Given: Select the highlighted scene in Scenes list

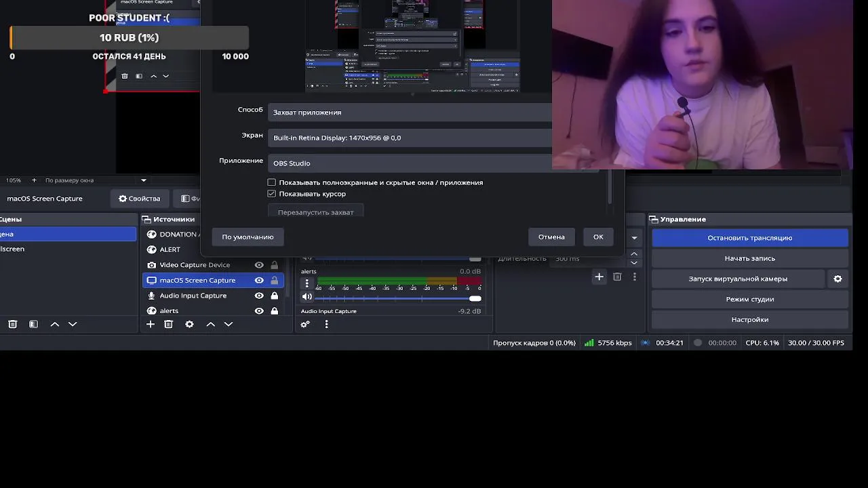Looking at the screenshot, I should pos(68,234).
